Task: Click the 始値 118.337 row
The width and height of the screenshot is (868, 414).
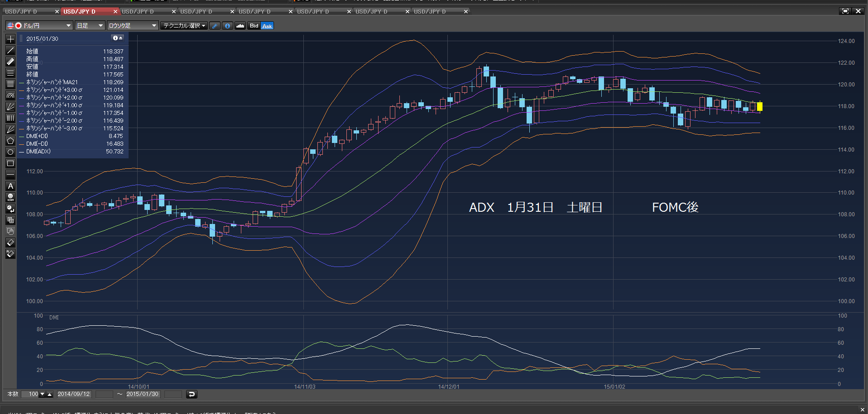Action: (74, 52)
